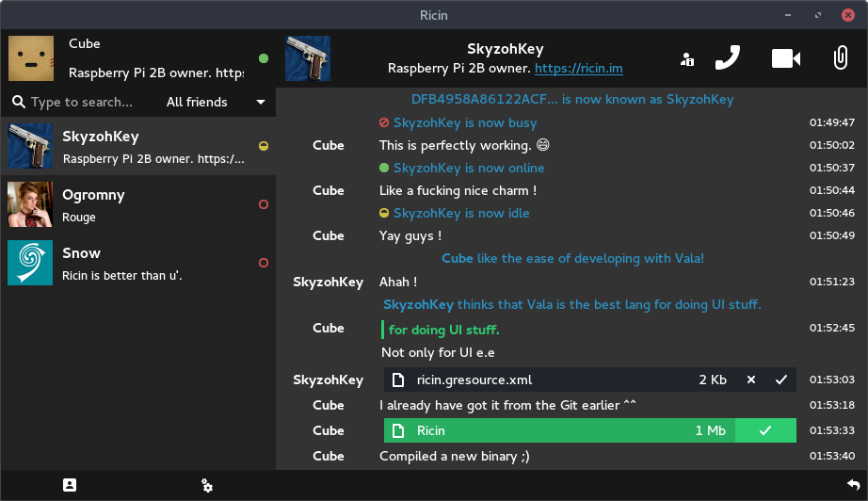Start a video call

coord(785,58)
